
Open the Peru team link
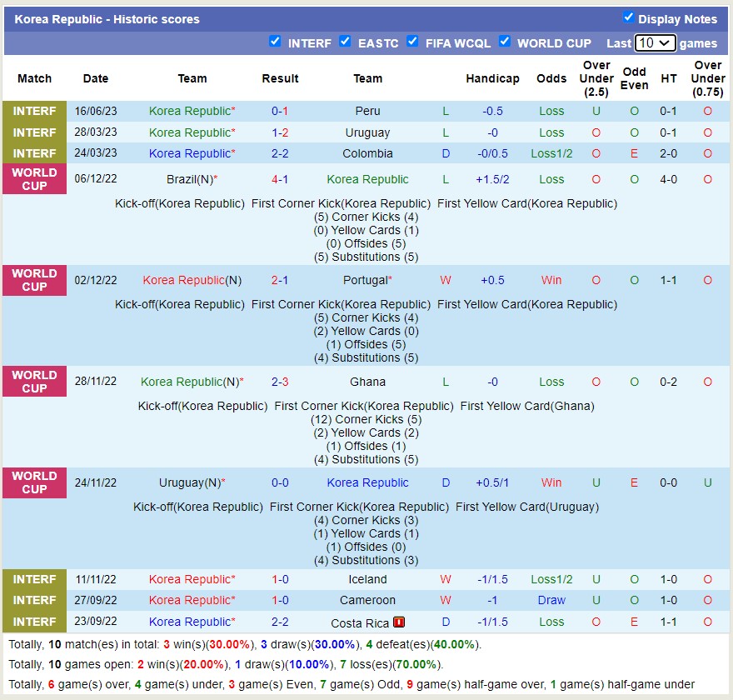[367, 111]
